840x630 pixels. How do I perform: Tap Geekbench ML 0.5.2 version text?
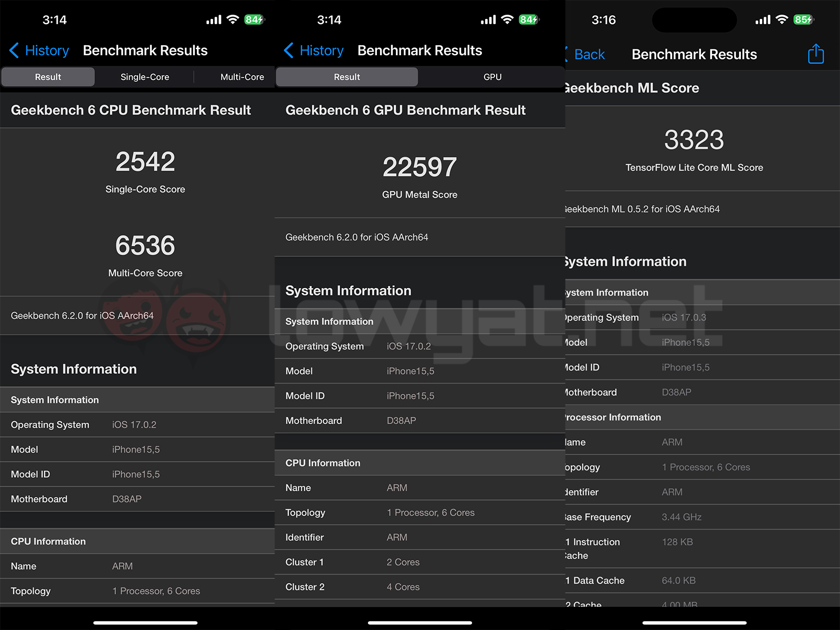[x=642, y=209]
